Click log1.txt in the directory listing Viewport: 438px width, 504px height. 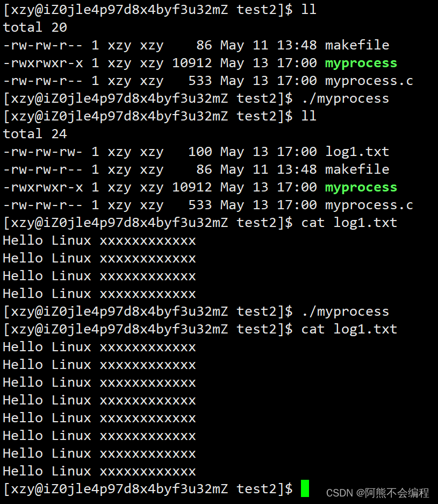(x=357, y=152)
